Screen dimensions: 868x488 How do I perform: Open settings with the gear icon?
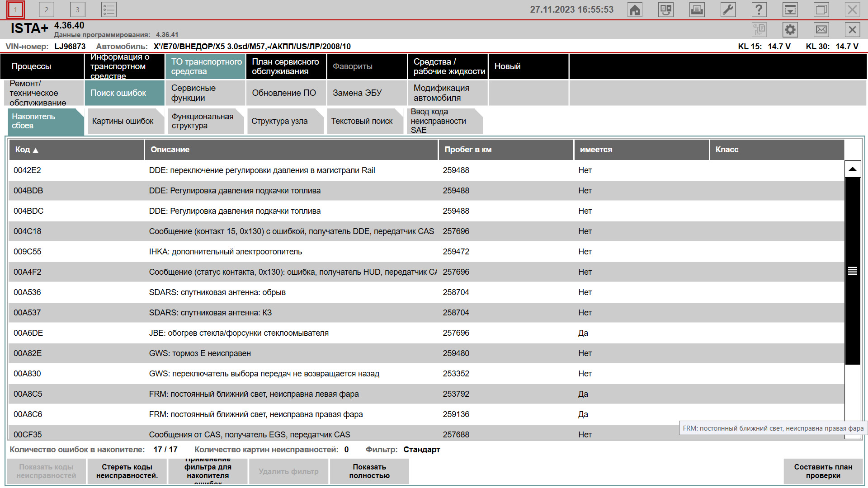[x=790, y=30]
